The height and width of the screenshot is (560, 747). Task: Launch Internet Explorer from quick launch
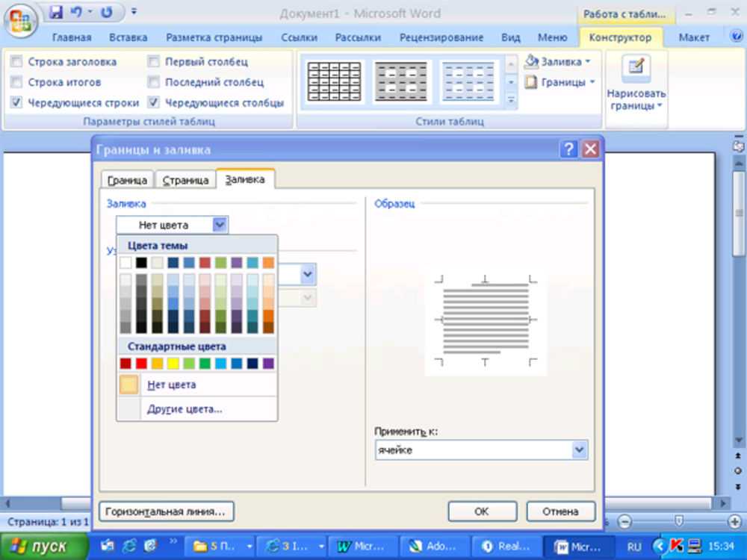pyautogui.click(x=129, y=547)
